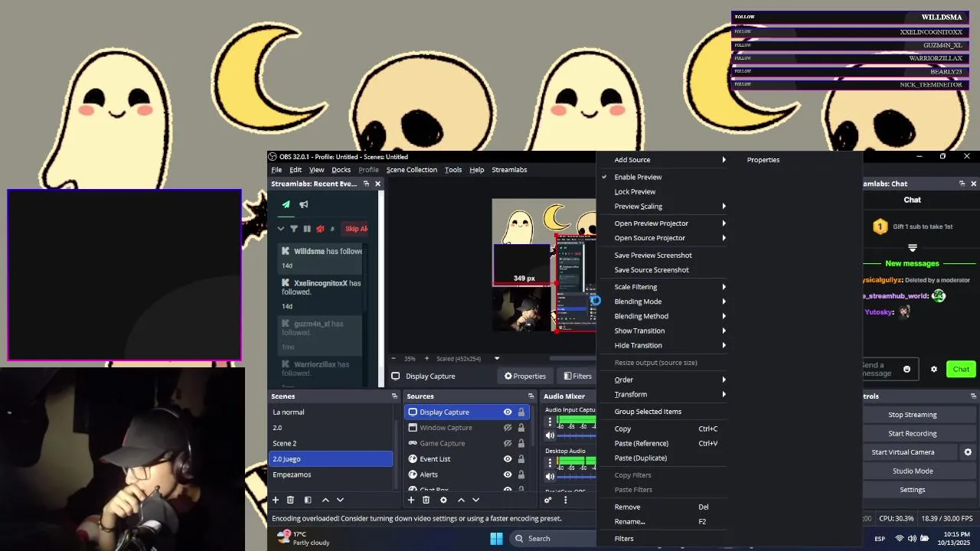The height and width of the screenshot is (551, 980).
Task: Mute the Desktop Audio speaker
Action: coord(550,476)
